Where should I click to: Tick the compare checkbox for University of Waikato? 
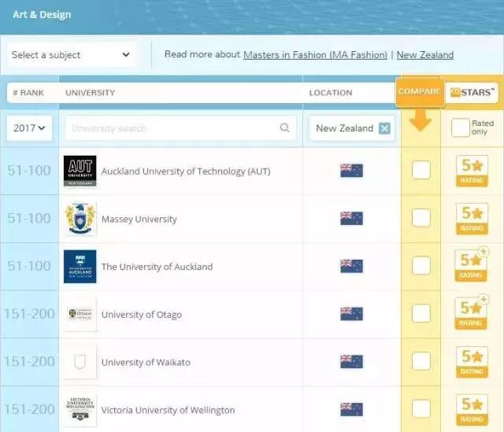421,361
